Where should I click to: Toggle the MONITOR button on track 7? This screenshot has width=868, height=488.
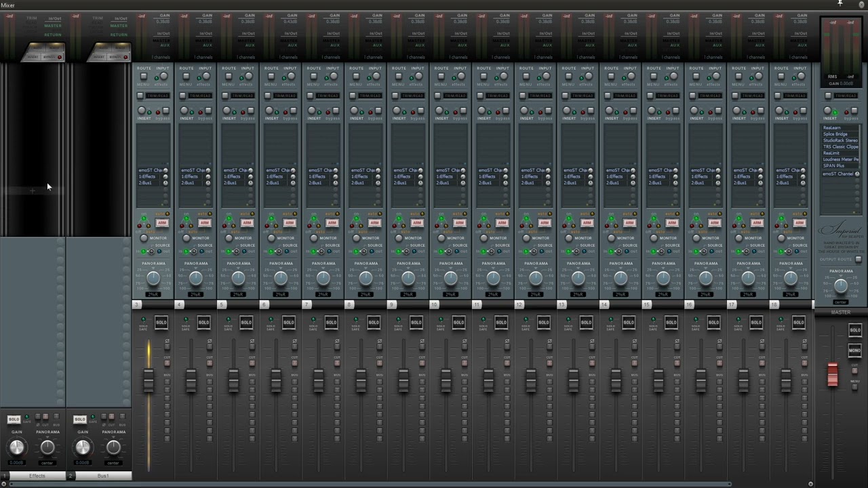pyautogui.click(x=313, y=238)
